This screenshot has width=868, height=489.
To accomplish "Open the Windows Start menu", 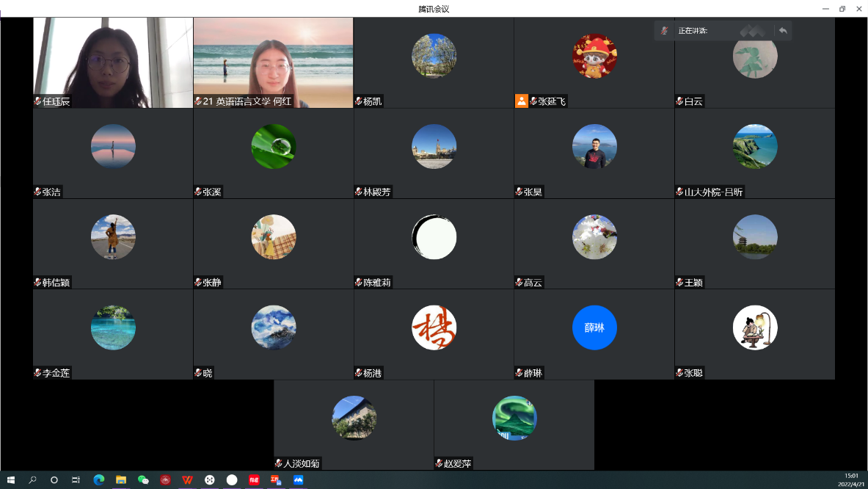I will click(x=10, y=480).
